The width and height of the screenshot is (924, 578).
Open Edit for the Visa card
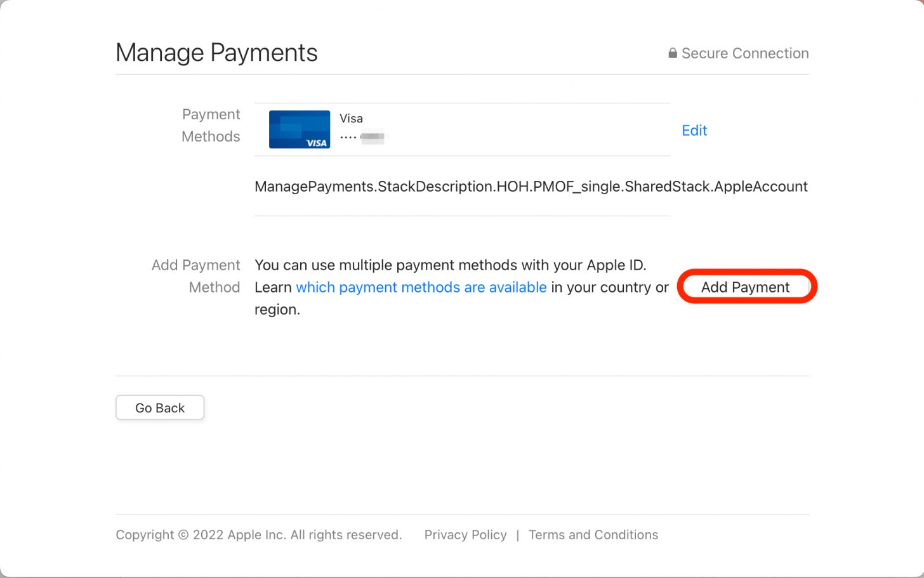click(694, 131)
